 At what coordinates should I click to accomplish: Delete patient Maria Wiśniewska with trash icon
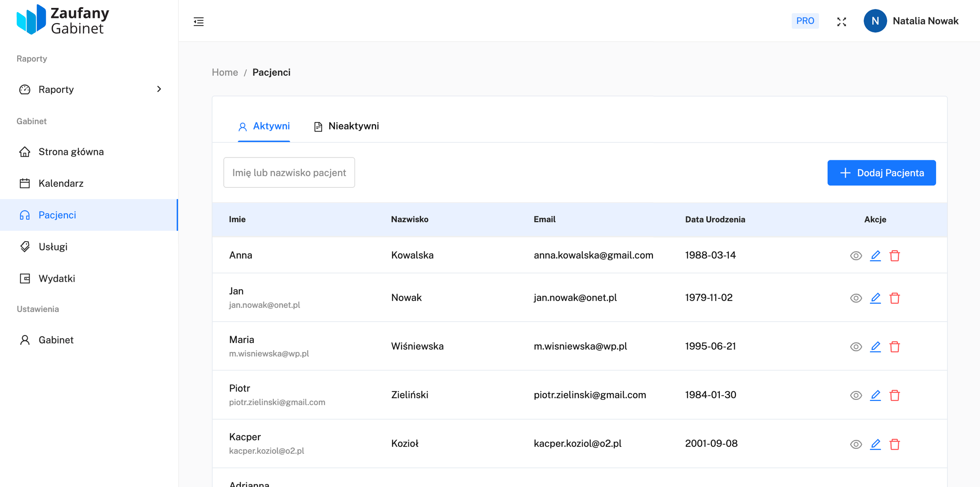pos(895,347)
